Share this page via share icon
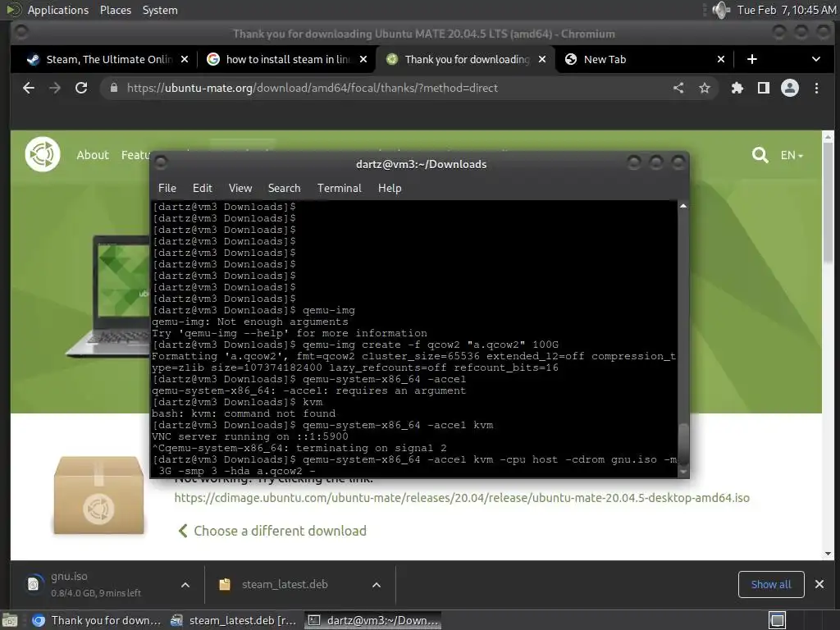Image resolution: width=840 pixels, height=630 pixels. coord(678,88)
